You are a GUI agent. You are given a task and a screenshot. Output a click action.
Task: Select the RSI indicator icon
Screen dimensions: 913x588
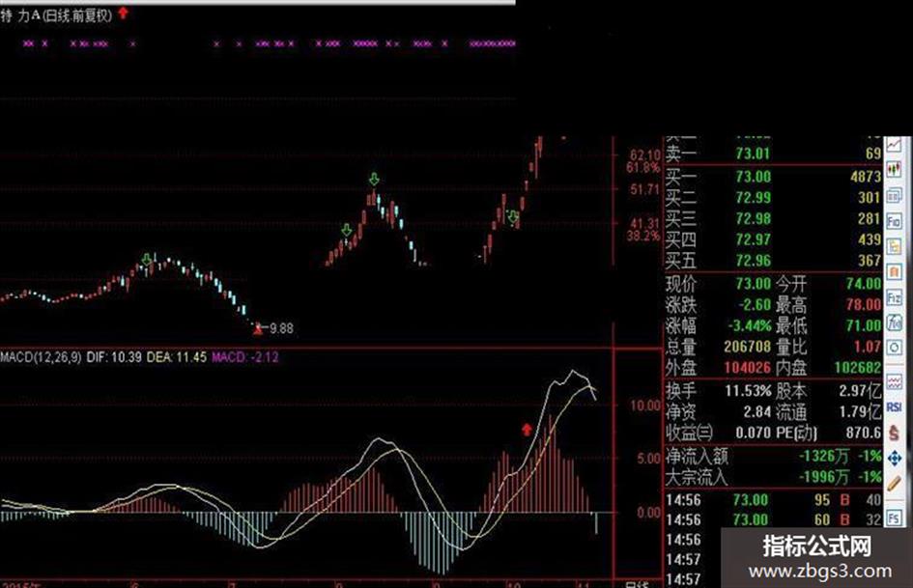pyautogui.click(x=894, y=406)
